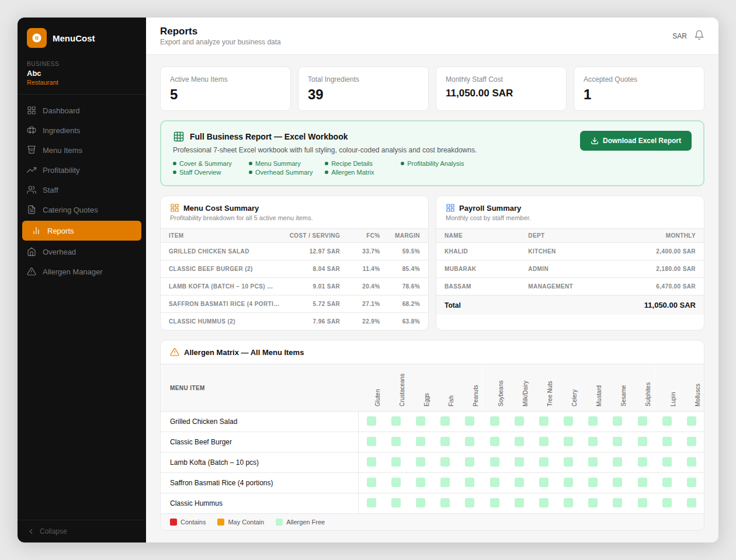
Task: Click Lamb Kofta Molluscs allergen cell
Action: 692,462
